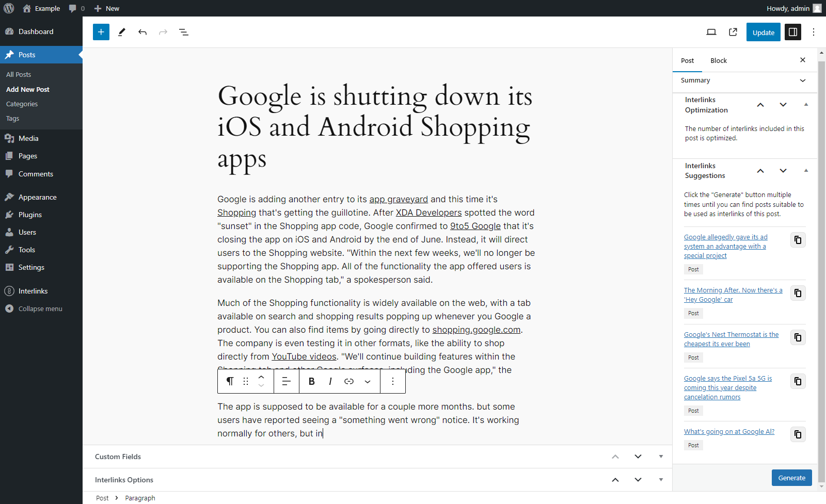The height and width of the screenshot is (504, 826).
Task: Click the undo arrow in top toolbar
Action: [142, 32]
